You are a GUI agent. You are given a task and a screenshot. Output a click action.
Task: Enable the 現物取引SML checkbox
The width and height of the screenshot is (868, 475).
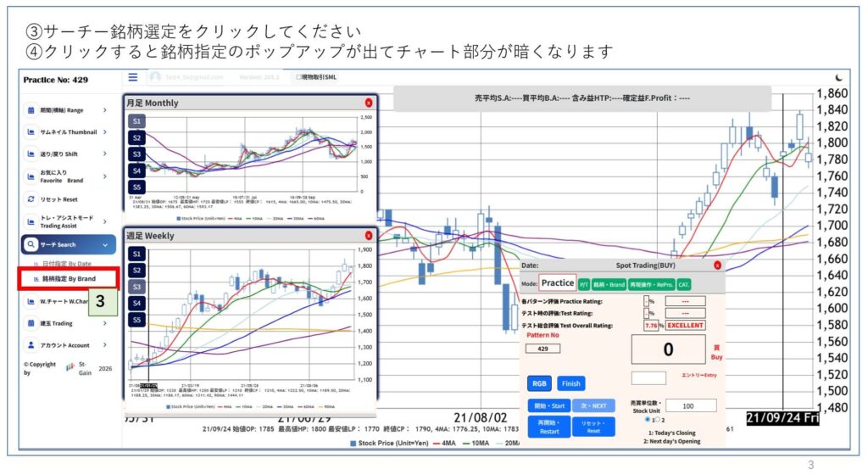click(293, 77)
